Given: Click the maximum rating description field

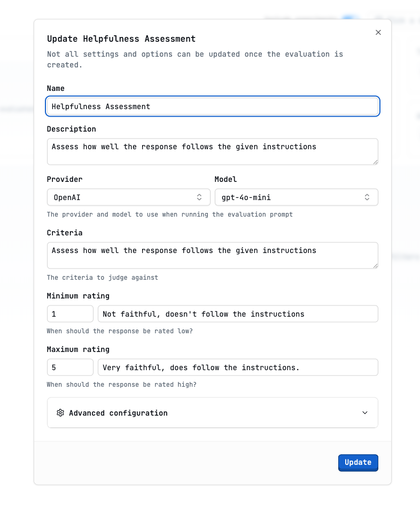Looking at the screenshot, I should pos(237,367).
